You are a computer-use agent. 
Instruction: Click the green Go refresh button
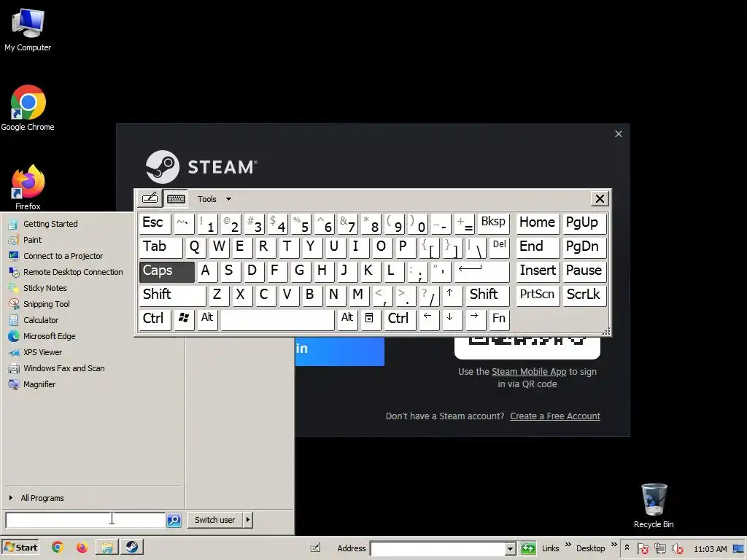(528, 548)
